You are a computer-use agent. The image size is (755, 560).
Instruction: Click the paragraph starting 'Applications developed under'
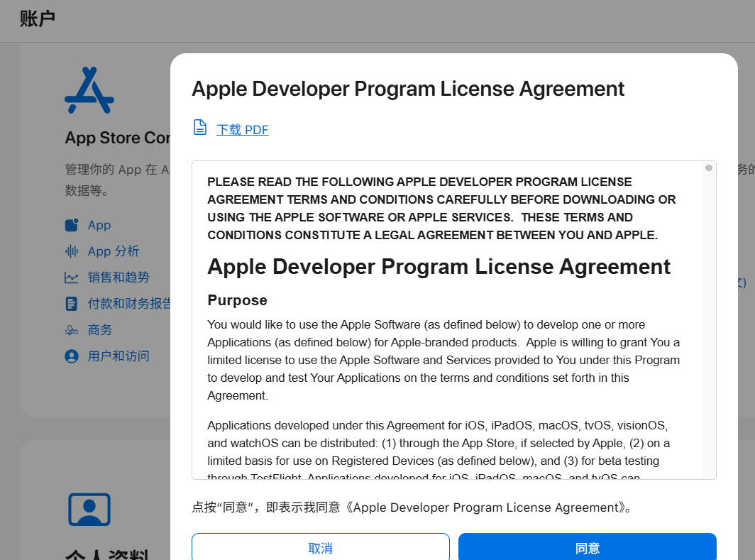(x=439, y=450)
